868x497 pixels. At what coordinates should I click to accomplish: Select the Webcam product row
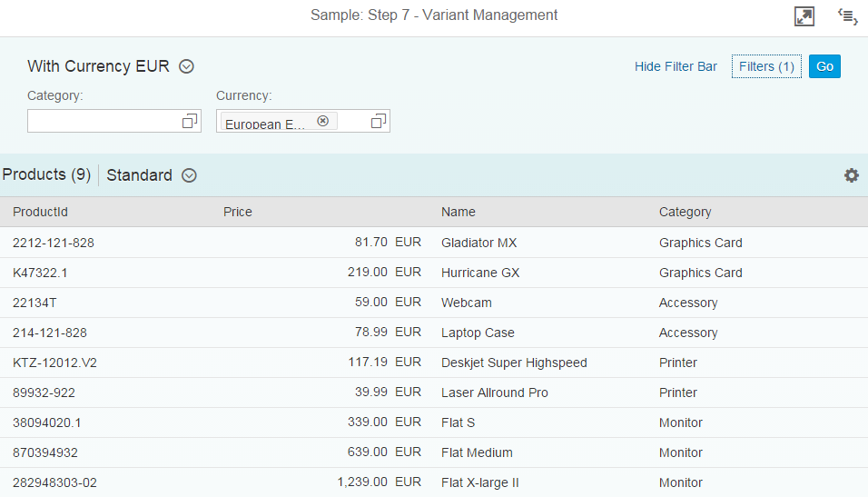coord(466,303)
